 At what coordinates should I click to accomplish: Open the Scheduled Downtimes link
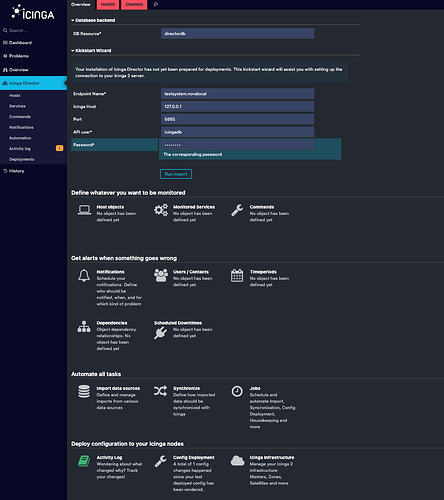[178, 323]
